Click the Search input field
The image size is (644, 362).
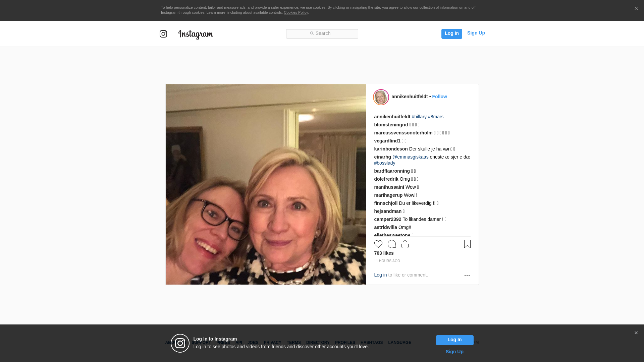pos(322,34)
